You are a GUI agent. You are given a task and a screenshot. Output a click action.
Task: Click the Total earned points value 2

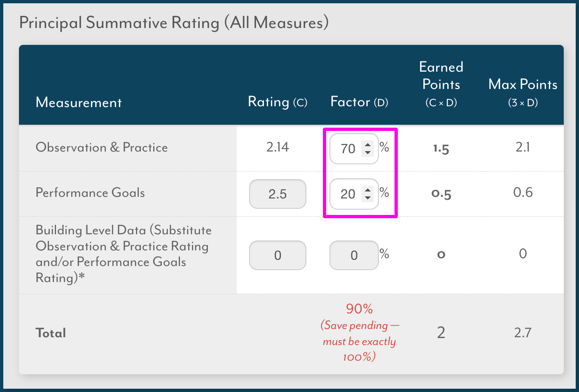click(x=441, y=333)
